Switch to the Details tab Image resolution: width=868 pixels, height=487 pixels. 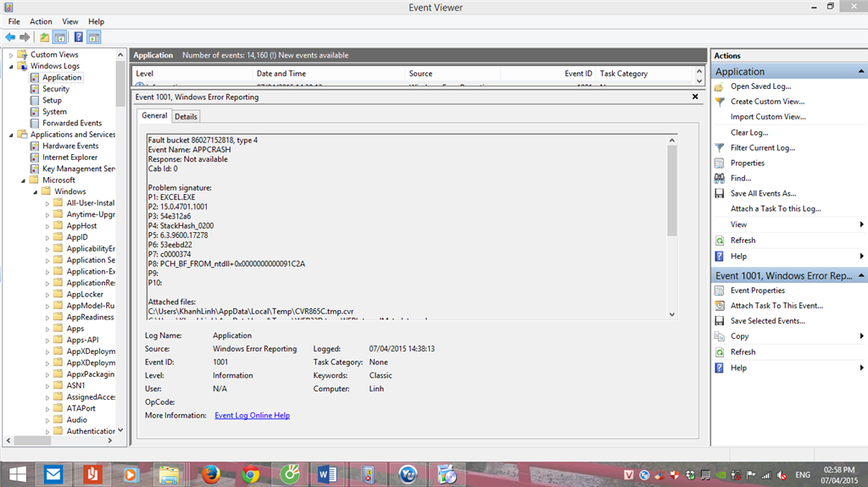tap(186, 117)
